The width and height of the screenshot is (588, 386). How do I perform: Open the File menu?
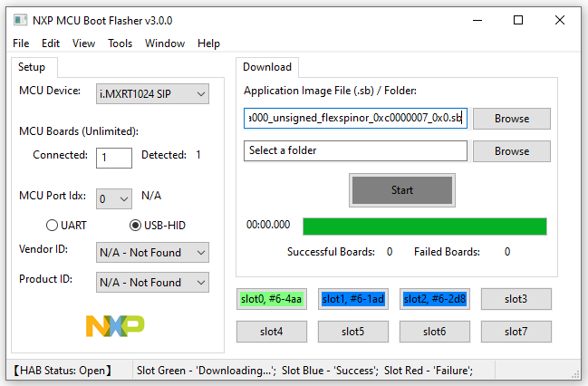point(21,43)
